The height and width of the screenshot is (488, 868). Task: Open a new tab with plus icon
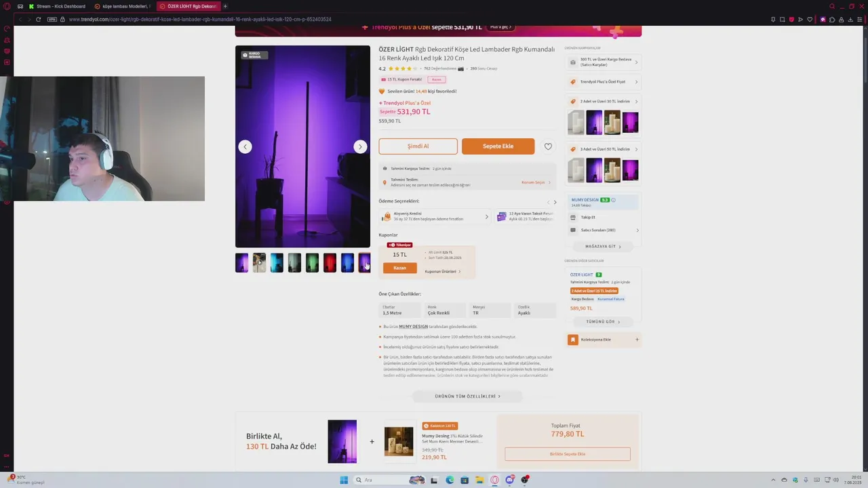(225, 6)
